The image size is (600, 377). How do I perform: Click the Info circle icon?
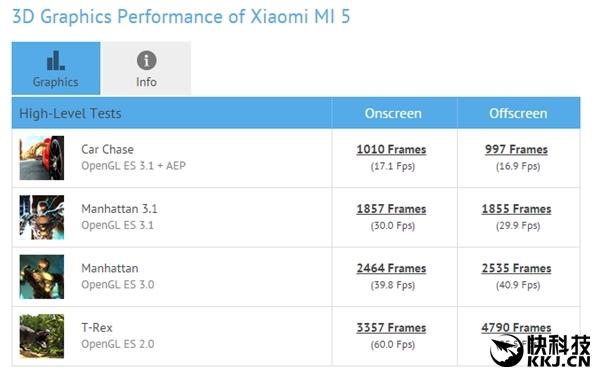point(147,60)
